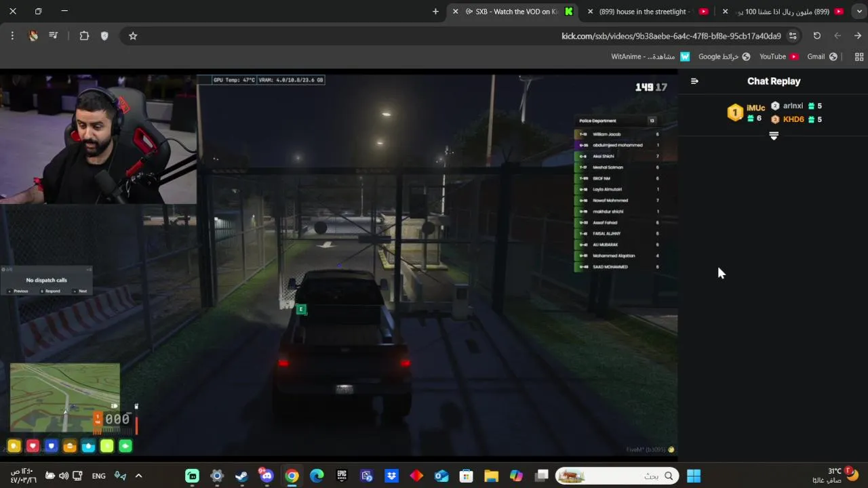The image size is (868, 488).
Task: Show hidden system tray icons
Action: pos(138,476)
